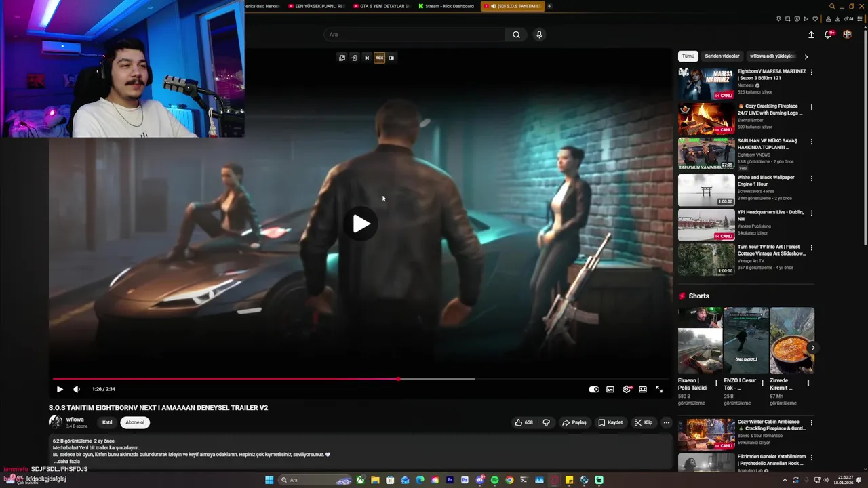Viewport: 868px width, 488px height.
Task: Open options for Zirvede Kiremit short
Action: [x=808, y=383]
